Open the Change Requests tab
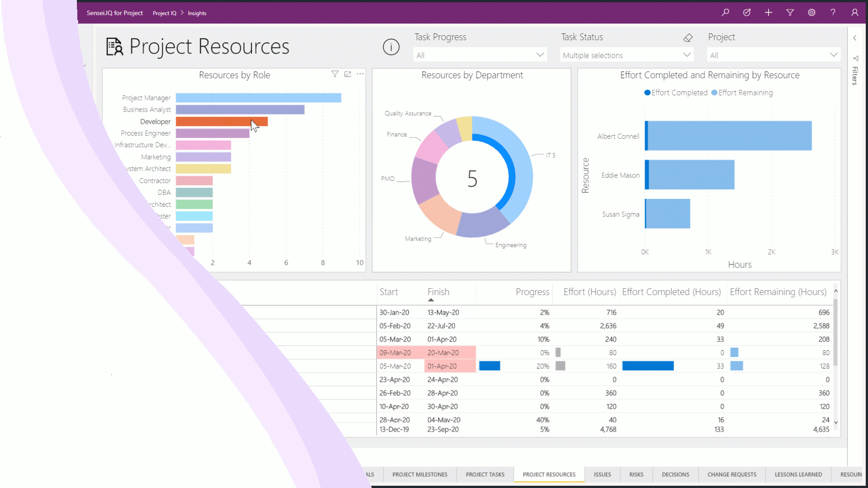 click(x=731, y=474)
